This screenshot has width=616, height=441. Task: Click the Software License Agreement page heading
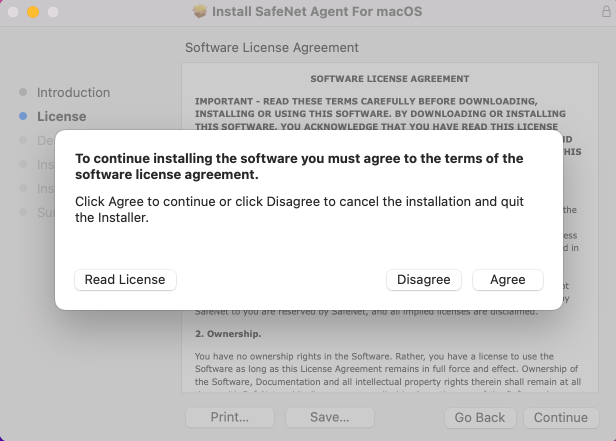[x=272, y=48]
